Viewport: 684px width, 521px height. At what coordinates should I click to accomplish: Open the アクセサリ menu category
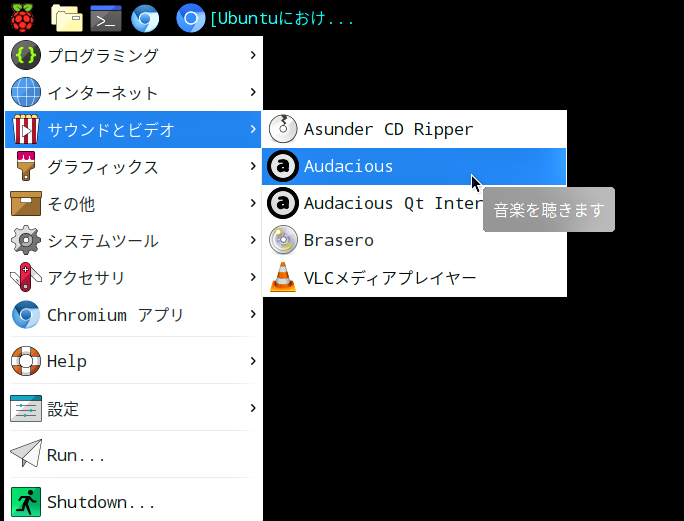tap(133, 277)
